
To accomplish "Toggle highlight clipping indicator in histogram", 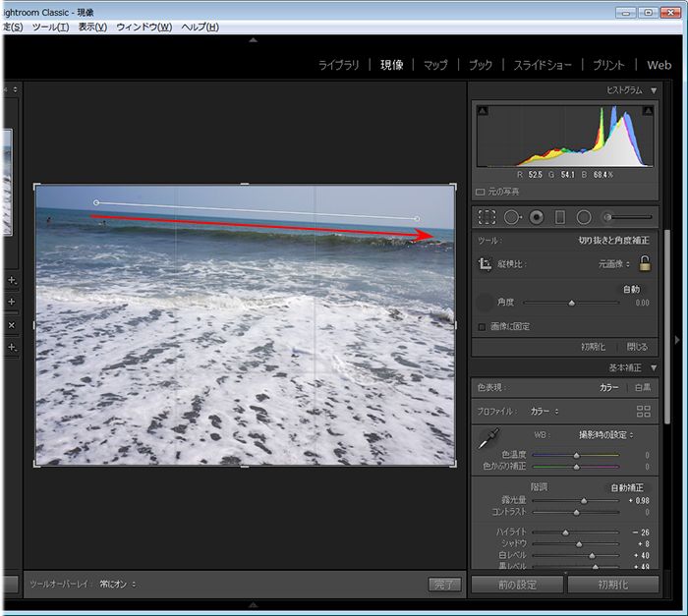I will pyautogui.click(x=648, y=111).
